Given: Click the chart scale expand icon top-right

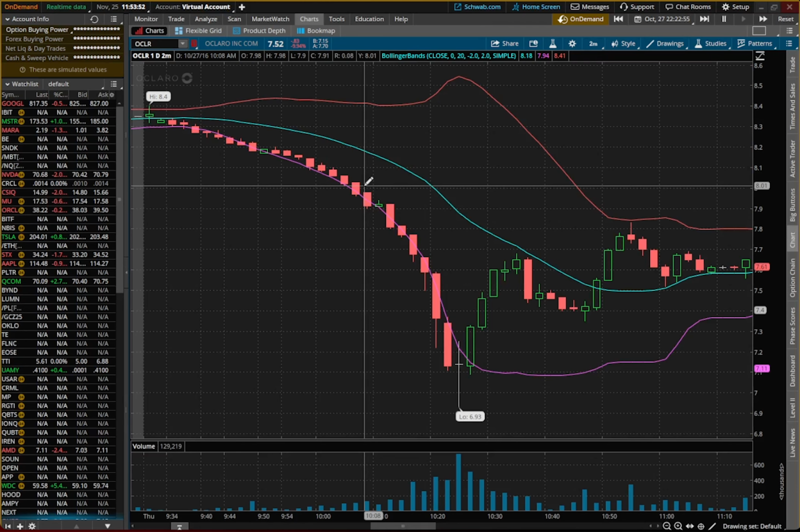Looking at the screenshot, I should (760, 56).
